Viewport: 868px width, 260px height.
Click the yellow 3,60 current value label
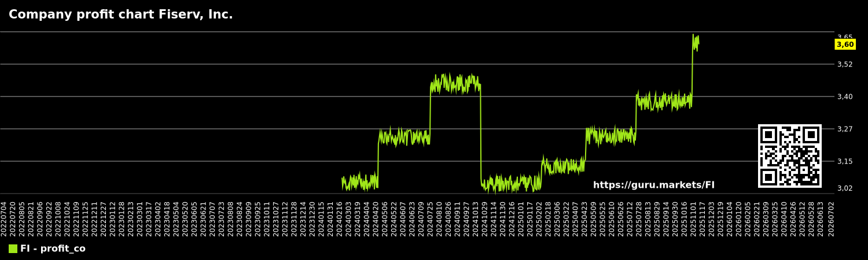[845, 44]
